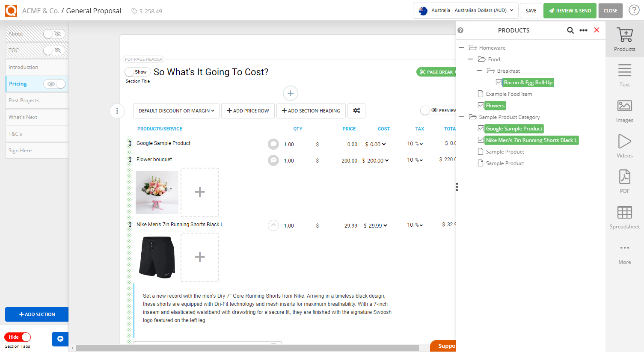This screenshot has height=352, width=644.
Task: Click the More icon in the right sidebar
Action: click(624, 252)
